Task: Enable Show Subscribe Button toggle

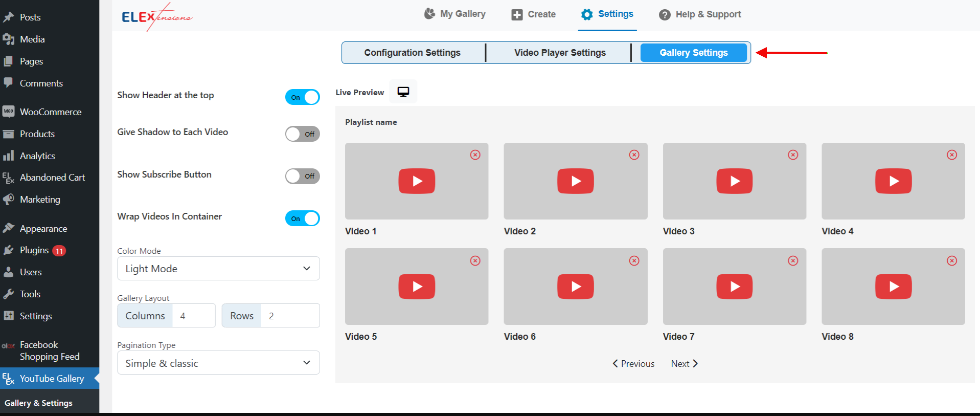Action: click(x=302, y=176)
